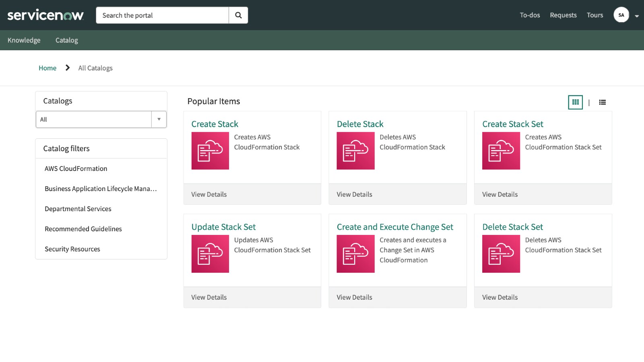Click the SA user avatar
Viewport: 644px width, 362px height.
621,15
